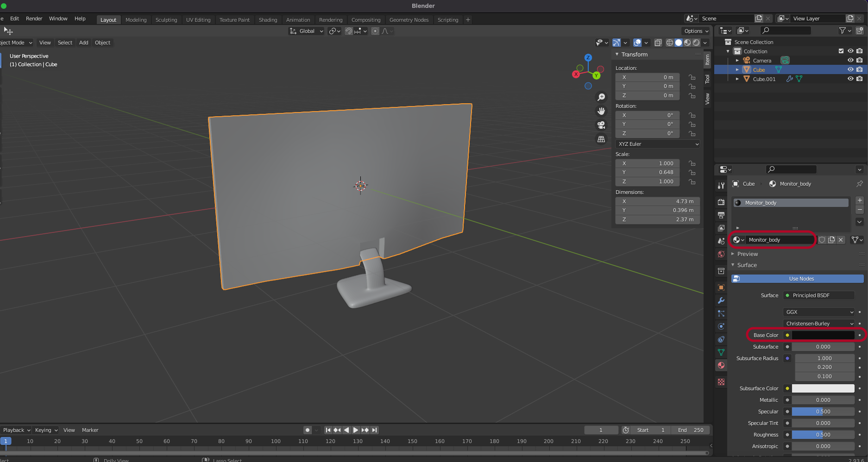Open the Tool properties tab icon
The height and width of the screenshot is (462, 868).
point(721,186)
